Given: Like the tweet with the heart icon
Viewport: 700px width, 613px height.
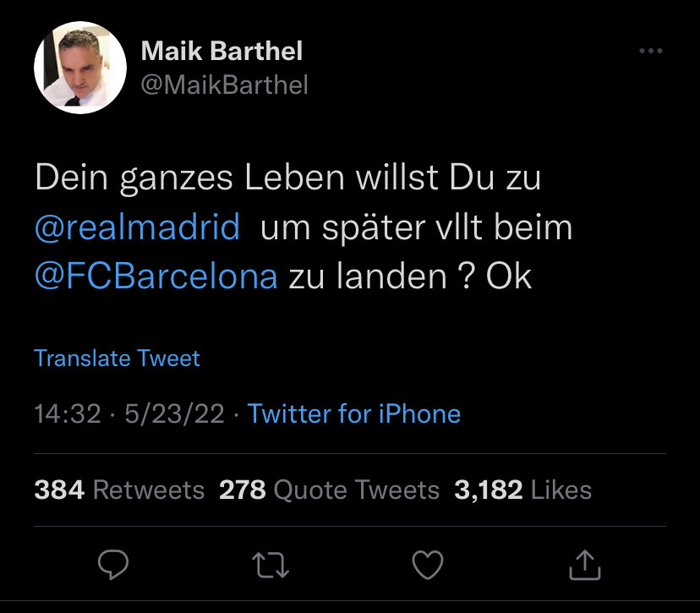Looking at the screenshot, I should [427, 566].
